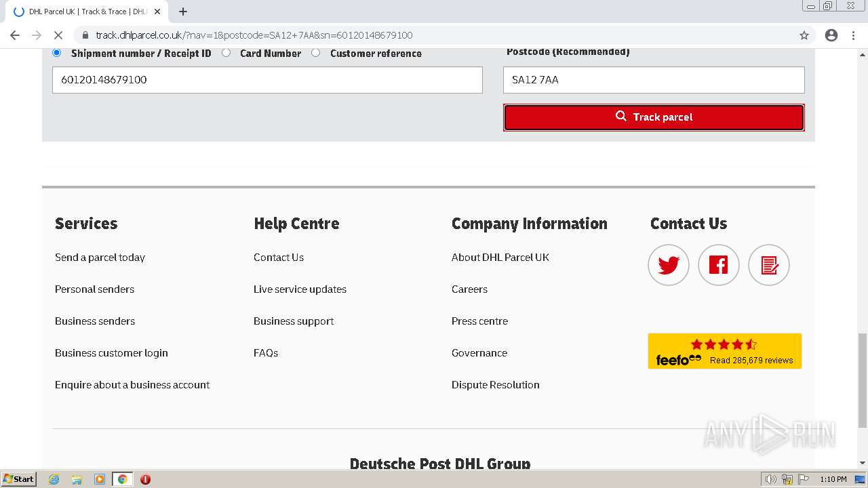Open the red Opera taskbar icon
The image size is (868, 488).
click(145, 479)
